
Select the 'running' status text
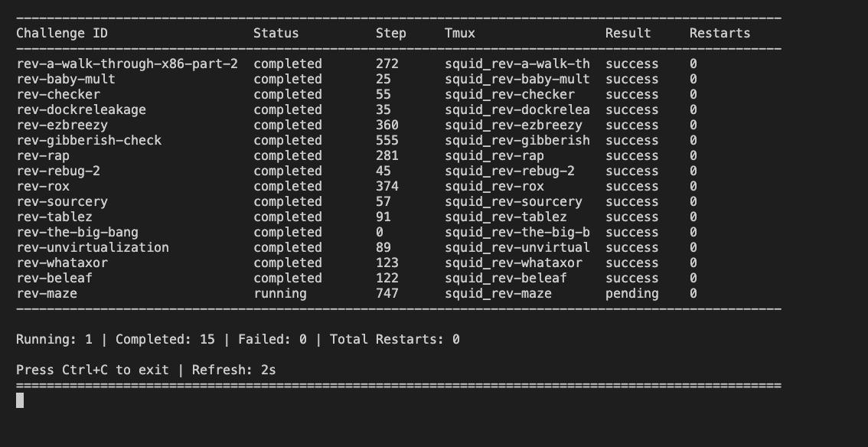pyautogui.click(x=280, y=293)
